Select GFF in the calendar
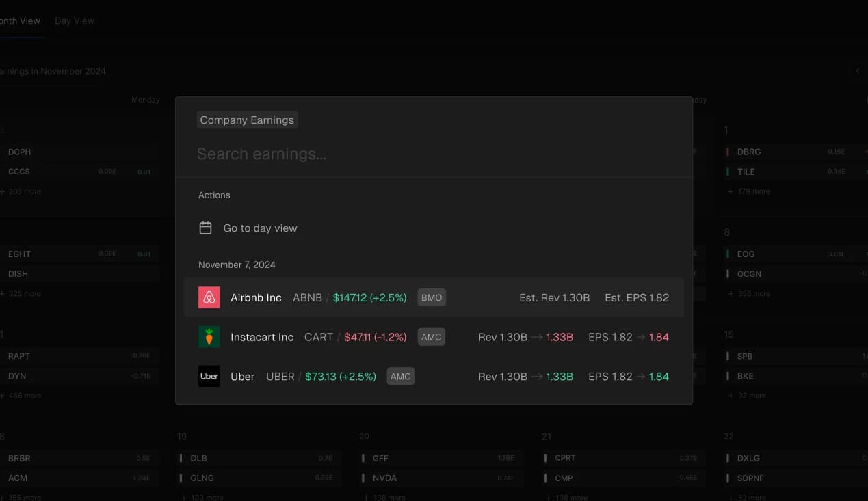868x501 pixels. tap(440, 458)
